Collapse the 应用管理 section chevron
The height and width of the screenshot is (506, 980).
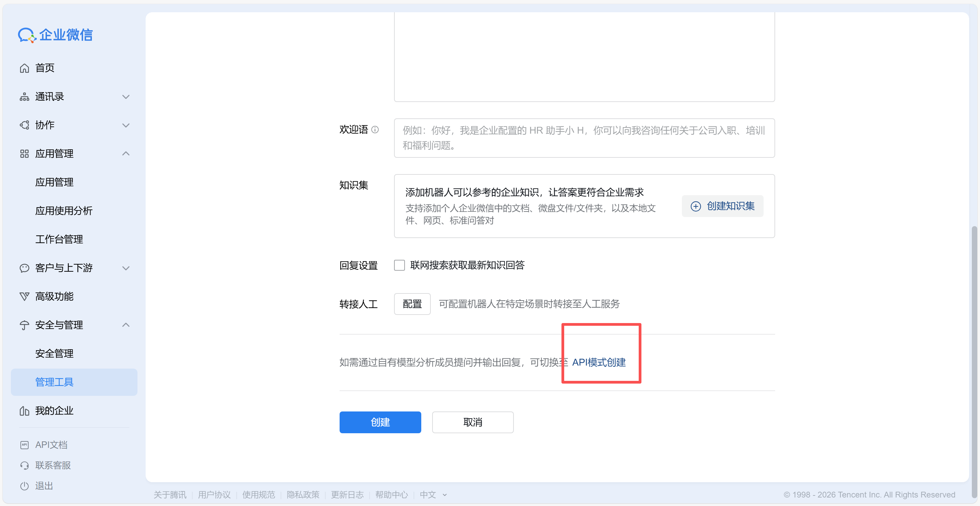pos(126,154)
